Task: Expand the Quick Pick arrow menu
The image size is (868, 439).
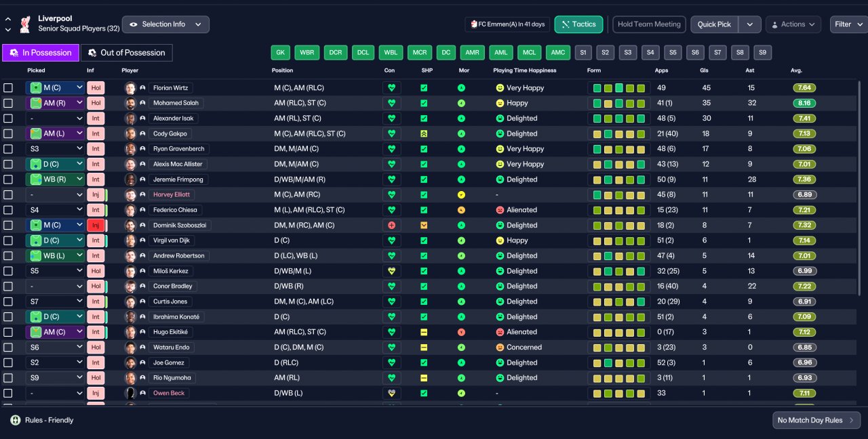Action: click(749, 24)
